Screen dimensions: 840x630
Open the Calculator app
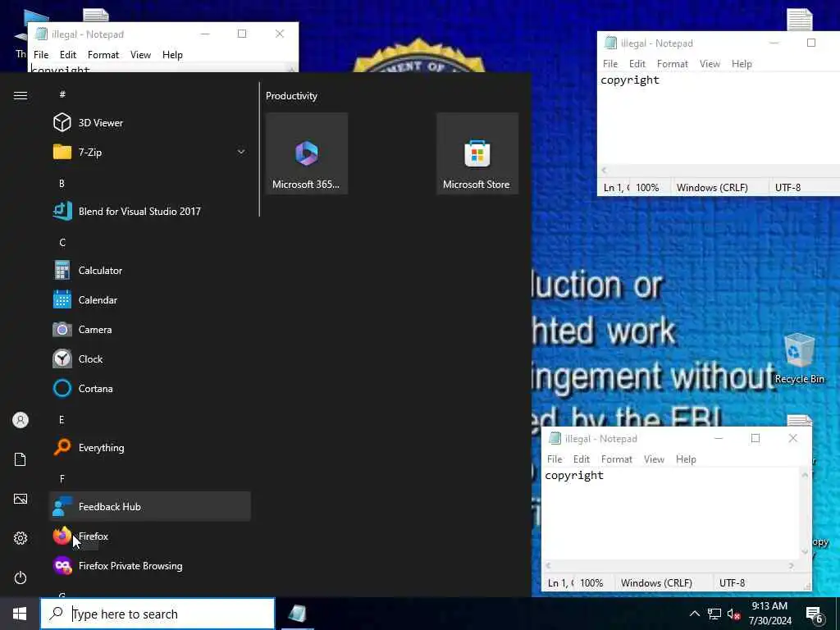click(150, 271)
